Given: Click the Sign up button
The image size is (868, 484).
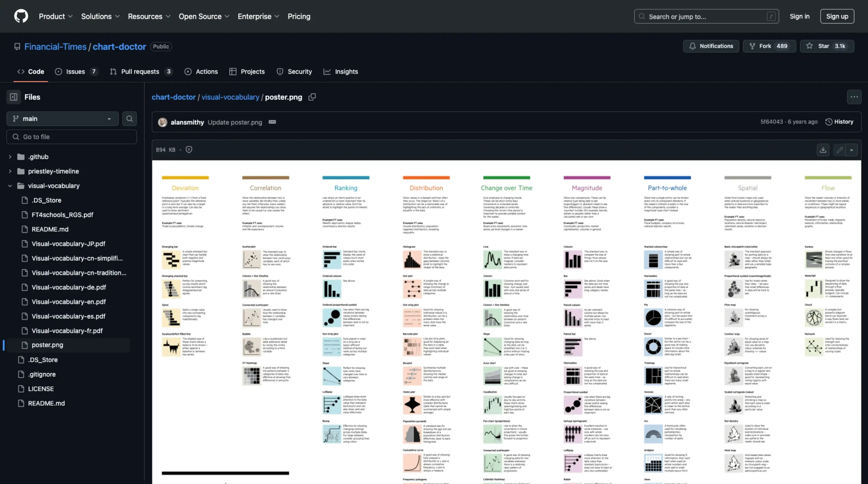Looking at the screenshot, I should (x=837, y=16).
